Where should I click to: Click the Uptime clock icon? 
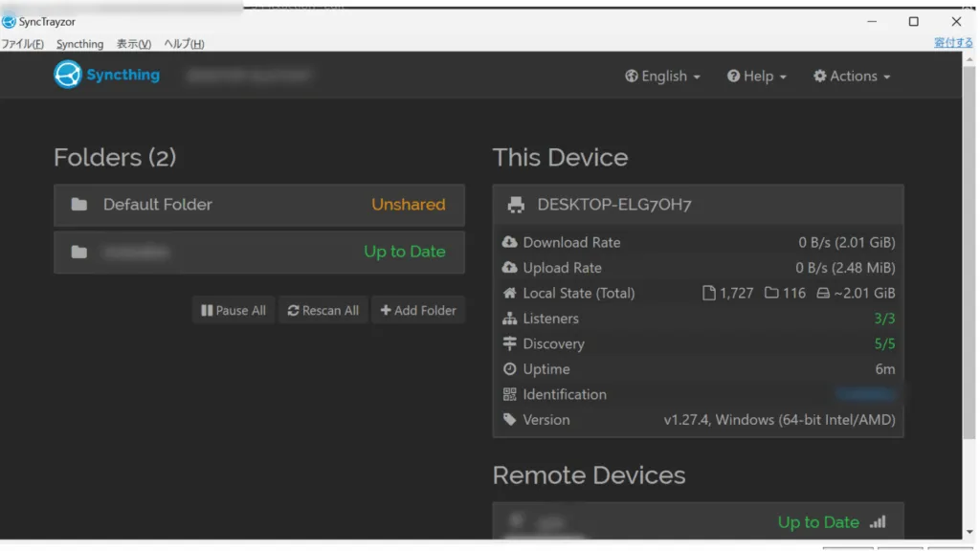click(x=509, y=369)
